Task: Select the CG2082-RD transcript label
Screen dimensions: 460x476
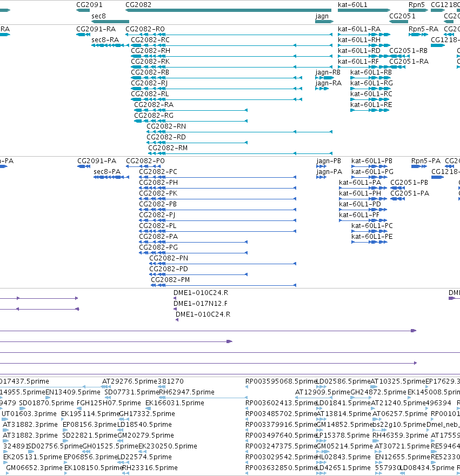Action: pos(166,137)
